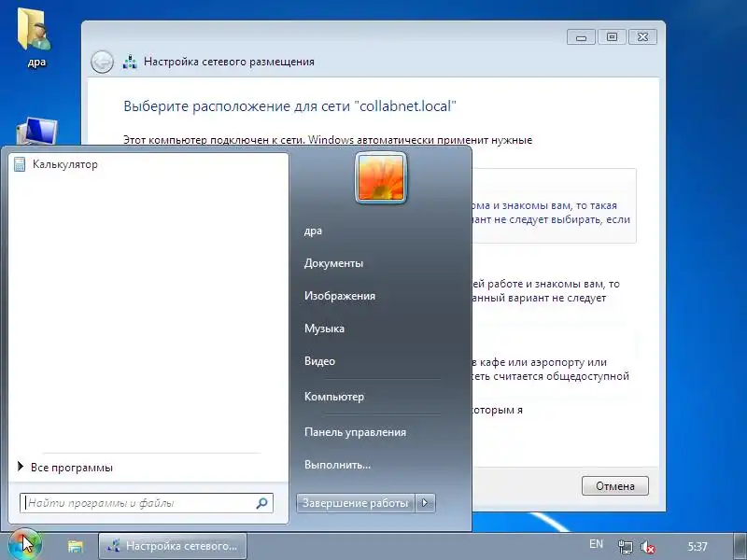Click the search box Найти программы и файлы
This screenshot has width=747, height=560.
[x=147, y=503]
